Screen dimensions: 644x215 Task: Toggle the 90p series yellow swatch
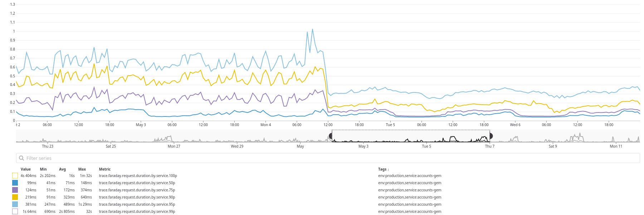[15, 197]
